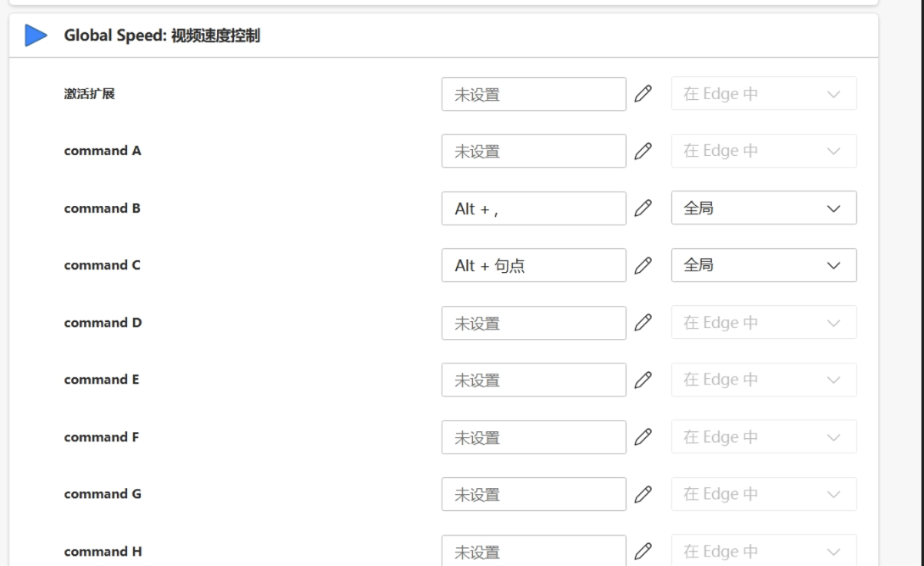Open the 全局 scope dropdown for command B
Viewport: 924px width, 566px height.
point(764,208)
